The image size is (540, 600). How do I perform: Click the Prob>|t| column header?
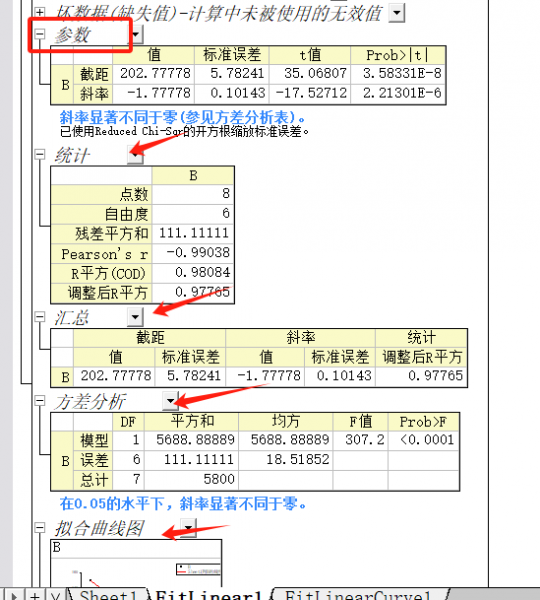point(398,55)
